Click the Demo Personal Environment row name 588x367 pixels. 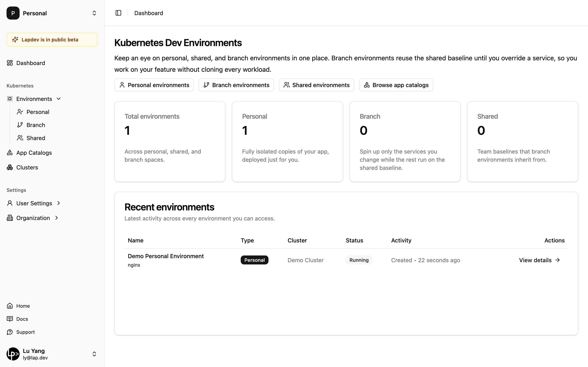point(166,256)
